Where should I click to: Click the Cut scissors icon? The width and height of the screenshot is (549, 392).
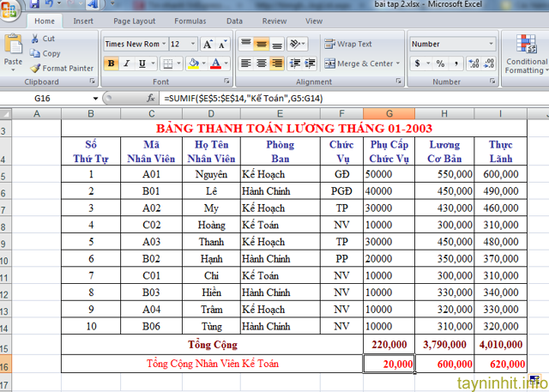click(x=34, y=39)
